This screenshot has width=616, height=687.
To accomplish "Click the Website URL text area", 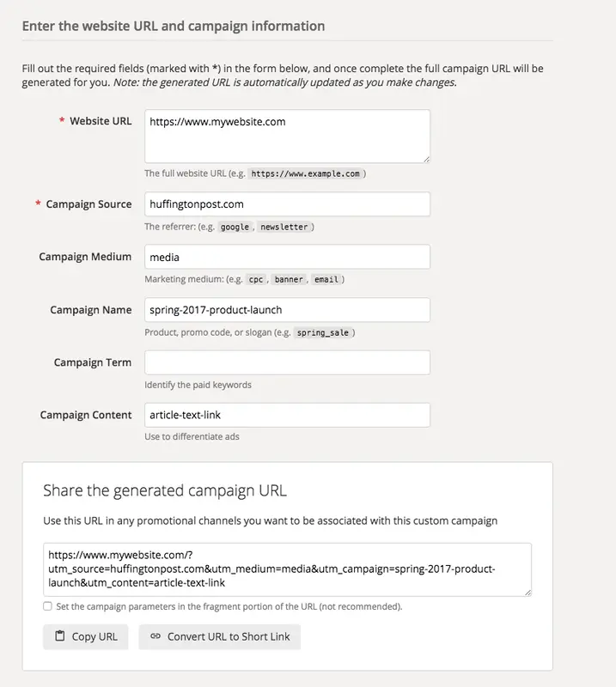I will pyautogui.click(x=287, y=136).
